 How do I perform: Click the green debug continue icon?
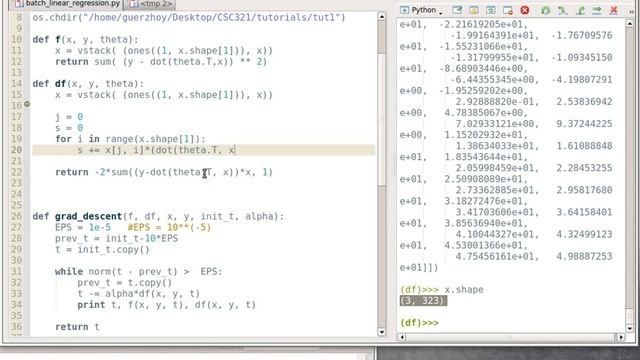click(546, 10)
